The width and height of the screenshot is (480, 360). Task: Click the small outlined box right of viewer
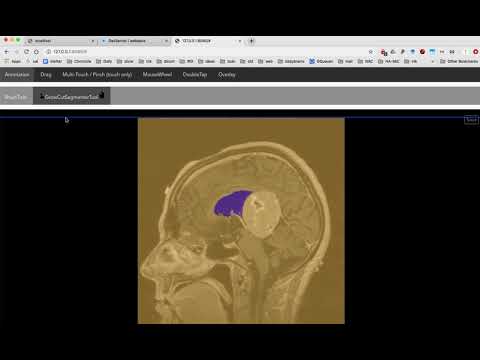click(471, 119)
